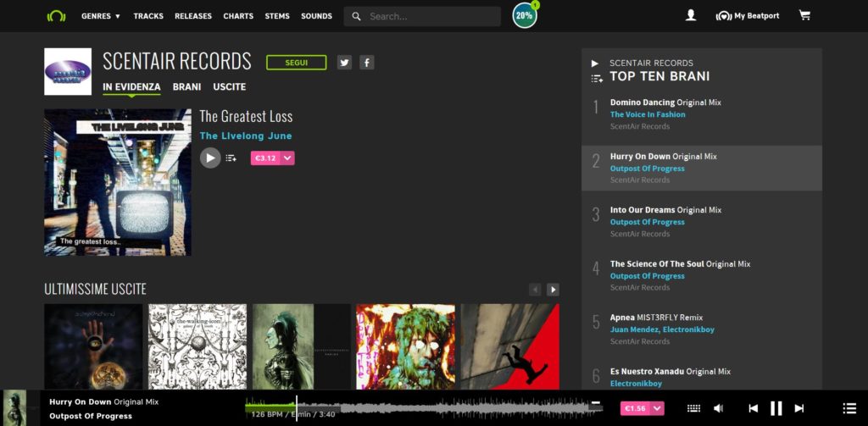
Task: Open ScentAir Records label under Domino Dancing
Action: pos(640,127)
